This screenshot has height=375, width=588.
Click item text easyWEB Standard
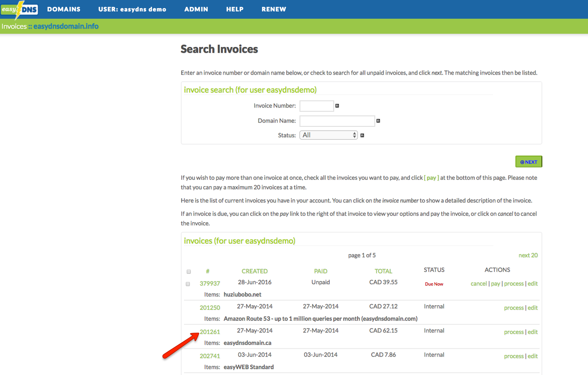(249, 367)
